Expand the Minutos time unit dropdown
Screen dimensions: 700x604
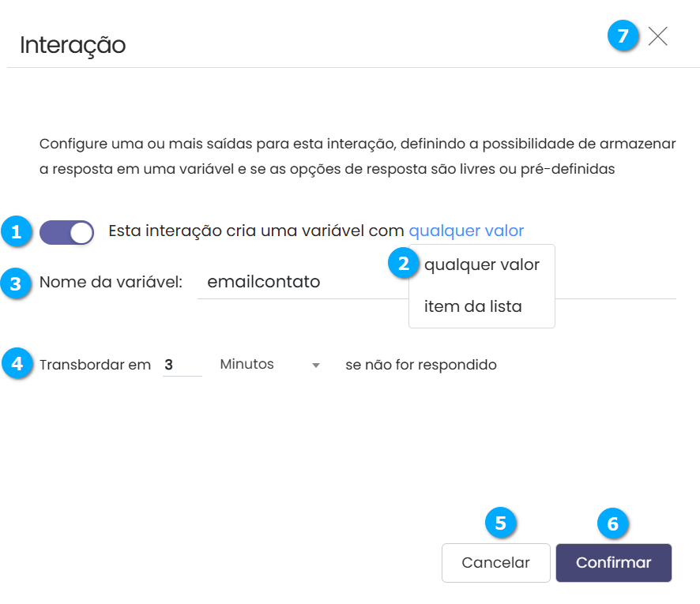(269, 365)
